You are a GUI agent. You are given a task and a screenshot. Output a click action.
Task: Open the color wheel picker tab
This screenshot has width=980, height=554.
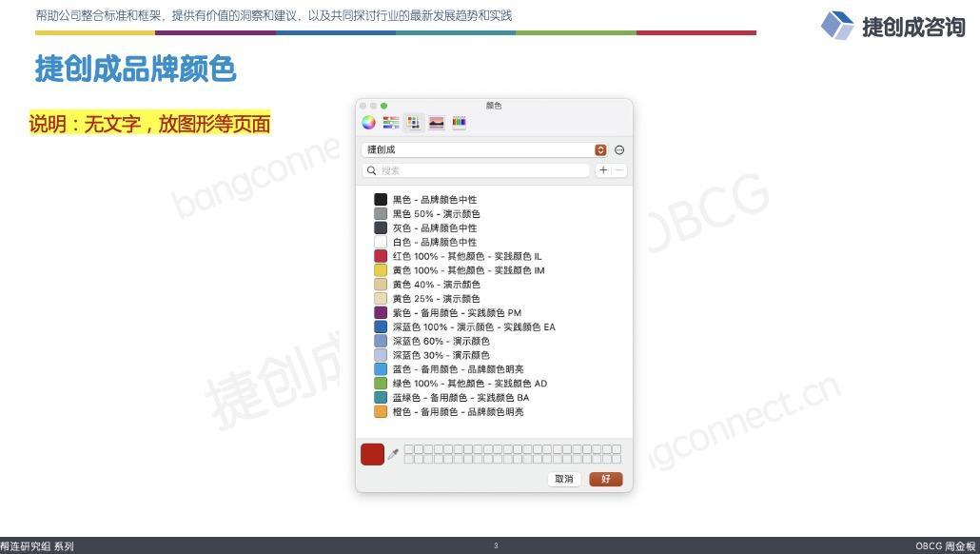point(369,123)
